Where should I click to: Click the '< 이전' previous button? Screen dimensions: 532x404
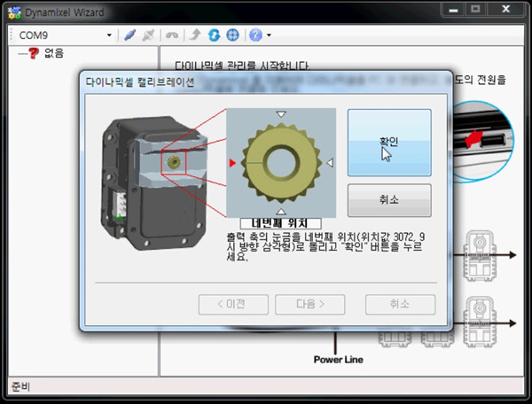pos(231,305)
